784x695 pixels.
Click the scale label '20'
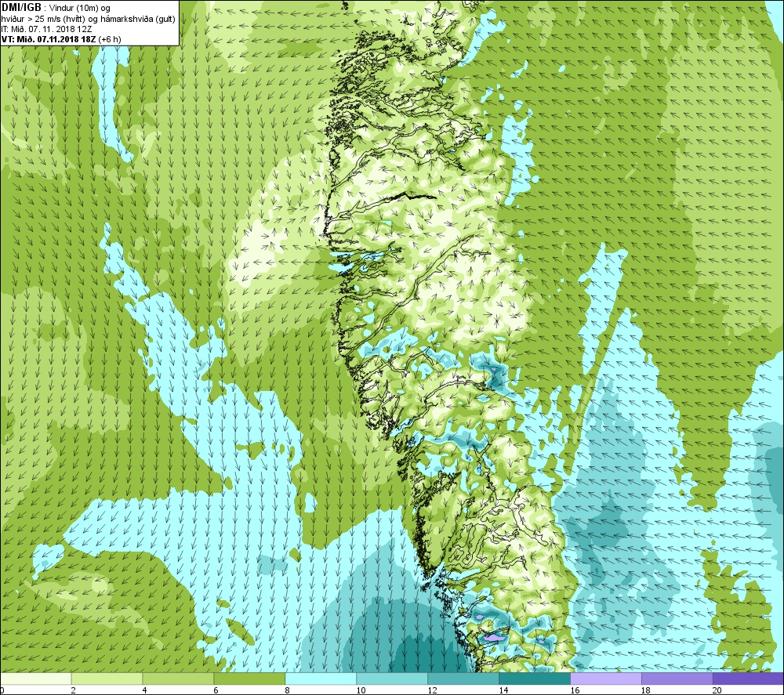[717, 690]
